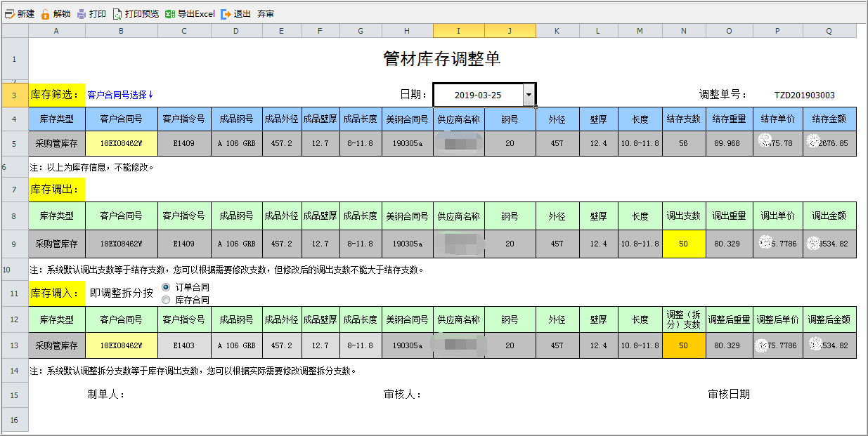Click 190305a cell in row 5

click(408, 143)
